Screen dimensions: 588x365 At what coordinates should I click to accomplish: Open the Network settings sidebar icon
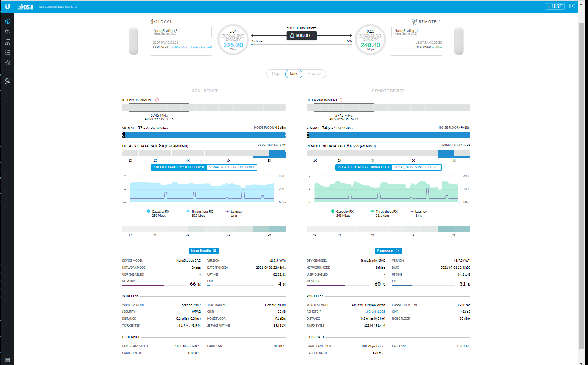[x=8, y=42]
